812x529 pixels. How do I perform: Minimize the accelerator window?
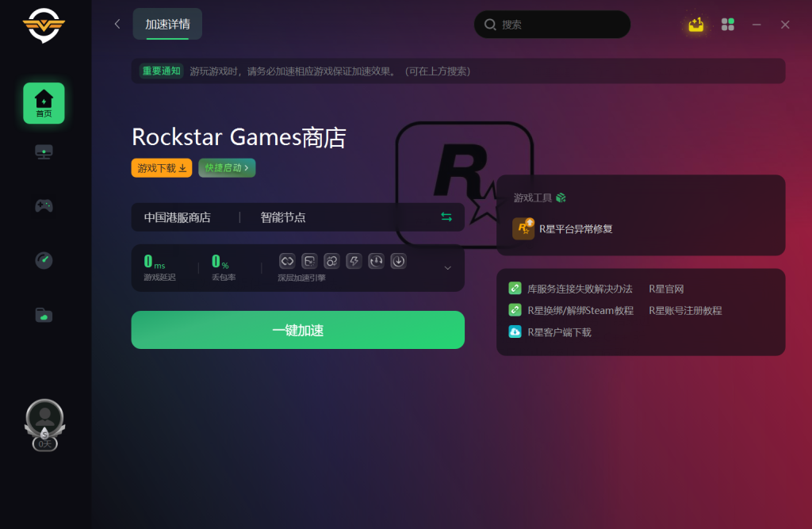pyautogui.click(x=756, y=25)
